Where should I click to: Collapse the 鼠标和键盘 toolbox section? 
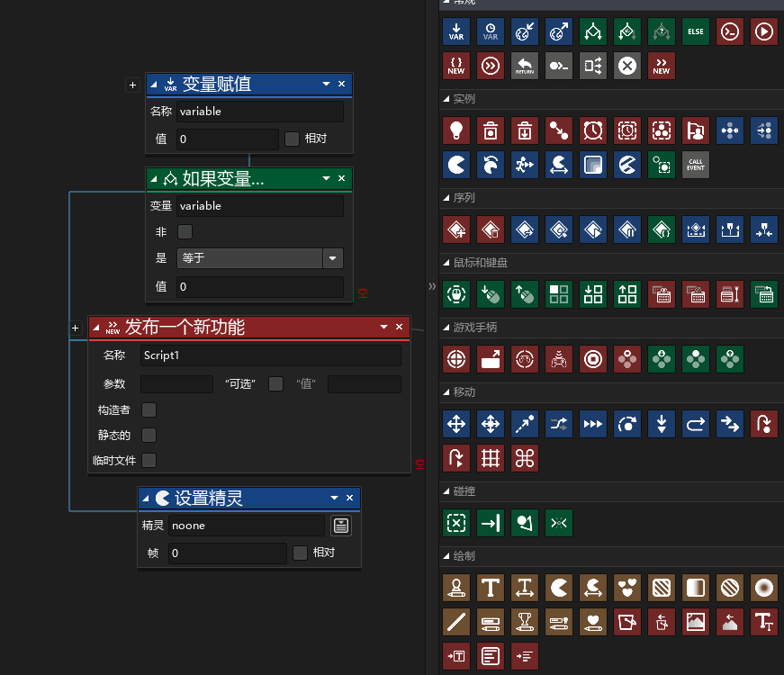(x=446, y=263)
